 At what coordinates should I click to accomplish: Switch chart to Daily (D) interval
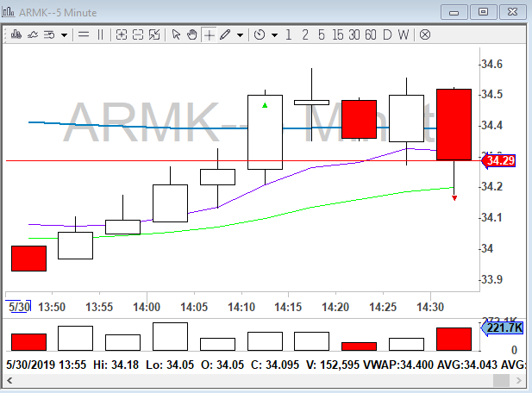point(387,34)
